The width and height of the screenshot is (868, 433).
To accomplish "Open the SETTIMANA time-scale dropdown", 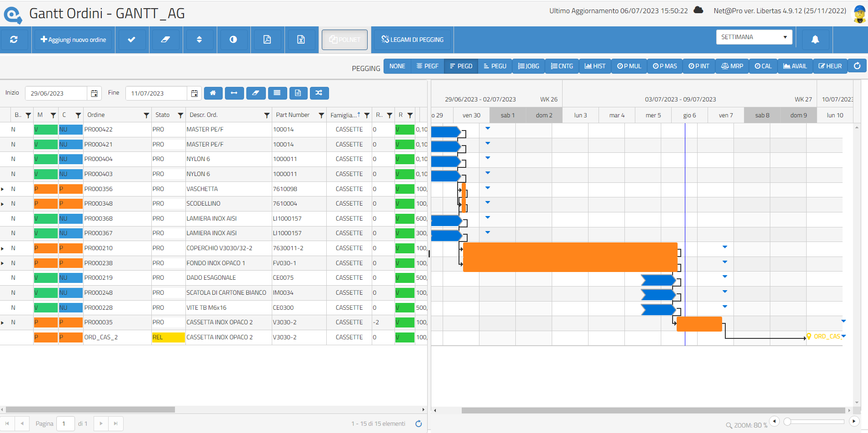I will coord(754,37).
